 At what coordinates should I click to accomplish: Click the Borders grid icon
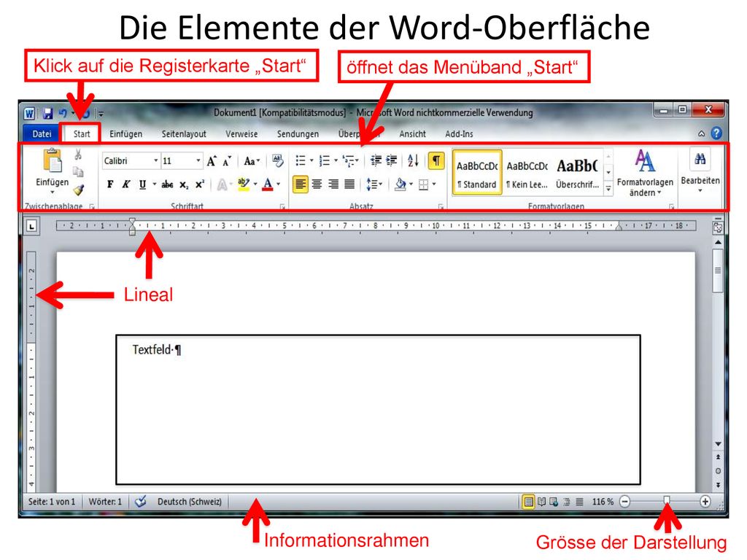[x=423, y=184]
